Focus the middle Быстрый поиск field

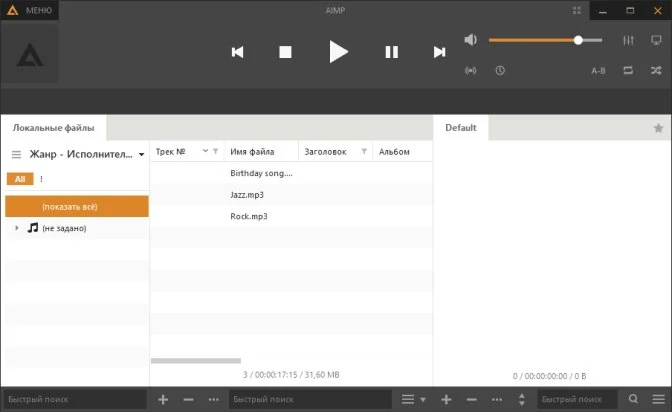pos(310,400)
